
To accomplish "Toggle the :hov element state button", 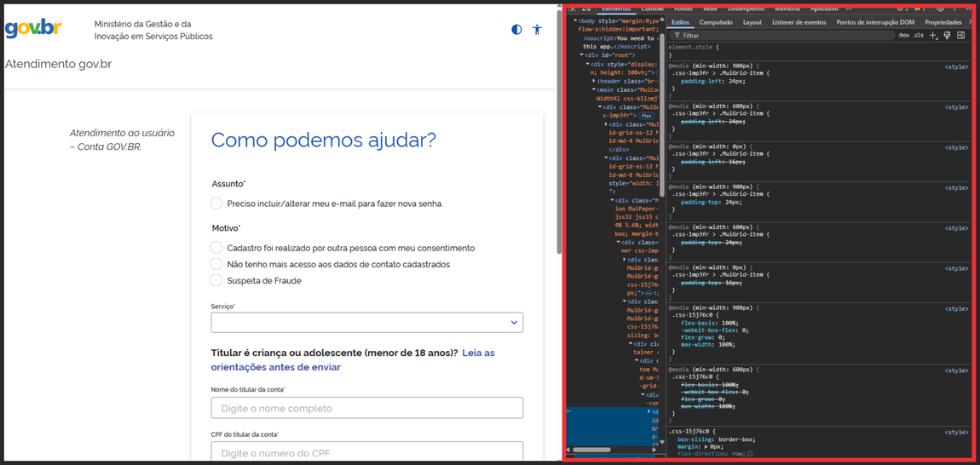I will coord(903,36).
